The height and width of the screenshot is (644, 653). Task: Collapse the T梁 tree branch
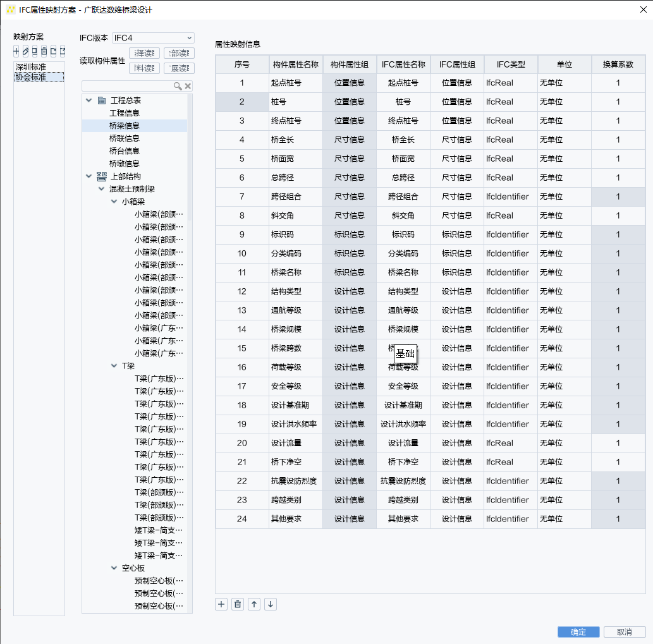(114, 366)
